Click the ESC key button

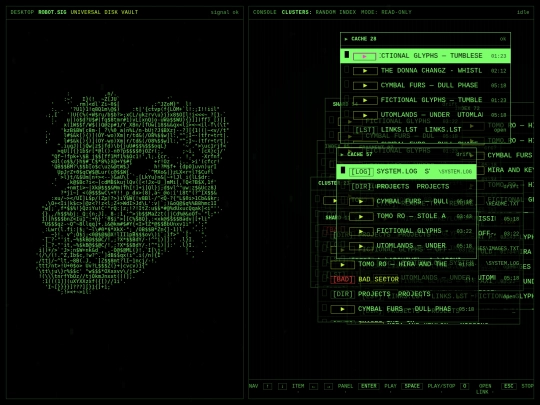coord(509,386)
